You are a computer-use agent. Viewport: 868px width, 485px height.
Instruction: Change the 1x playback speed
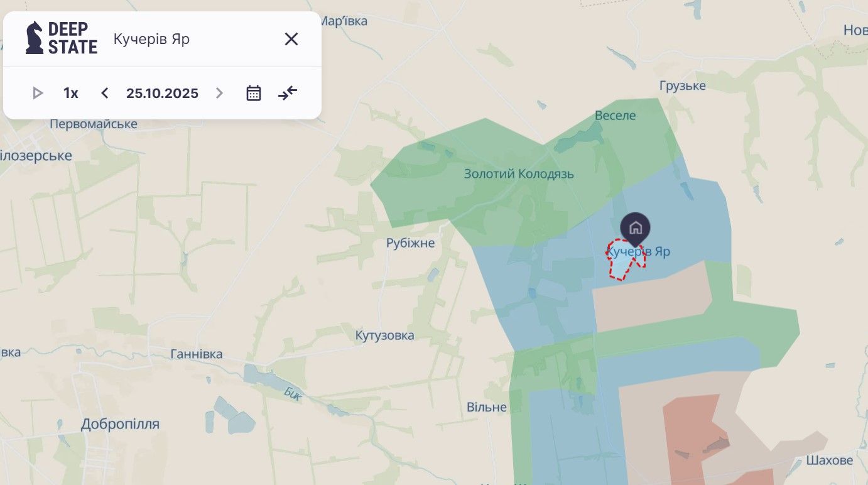click(71, 94)
